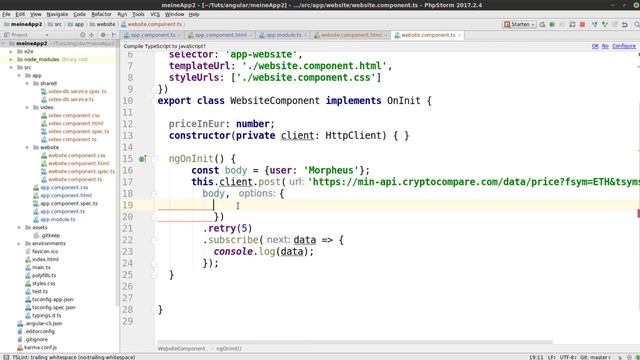Select index.html in the project tree
This screenshot has height=360, width=640.
point(45,259)
